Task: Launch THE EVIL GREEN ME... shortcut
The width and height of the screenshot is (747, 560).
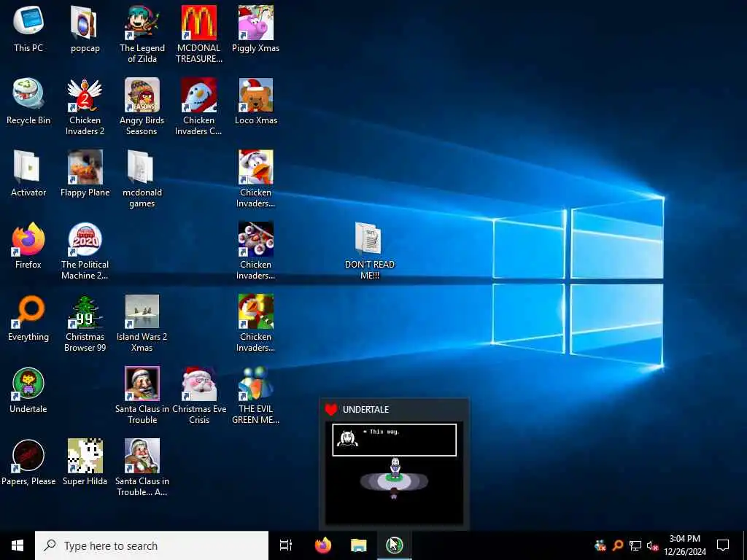Action: [256, 396]
